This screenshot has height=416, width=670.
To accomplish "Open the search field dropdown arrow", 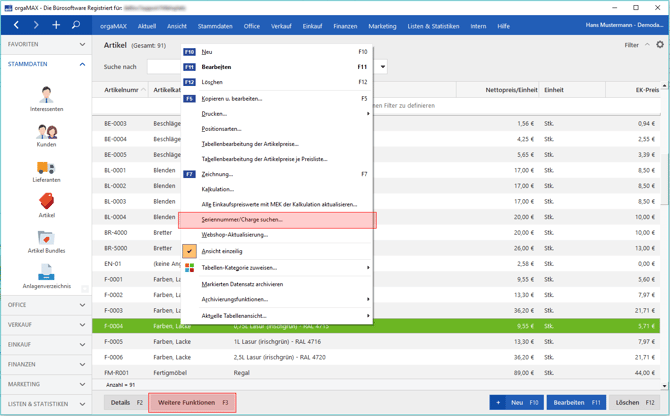I will pos(383,67).
